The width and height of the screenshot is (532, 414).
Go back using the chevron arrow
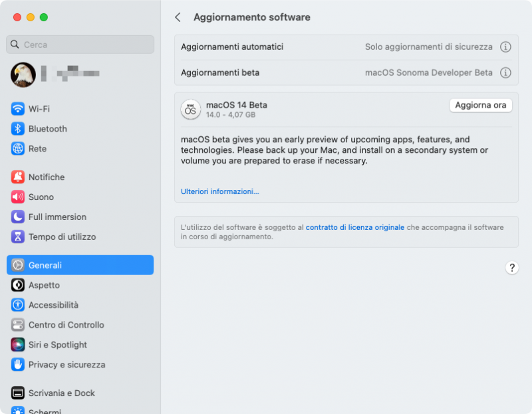[x=178, y=17]
